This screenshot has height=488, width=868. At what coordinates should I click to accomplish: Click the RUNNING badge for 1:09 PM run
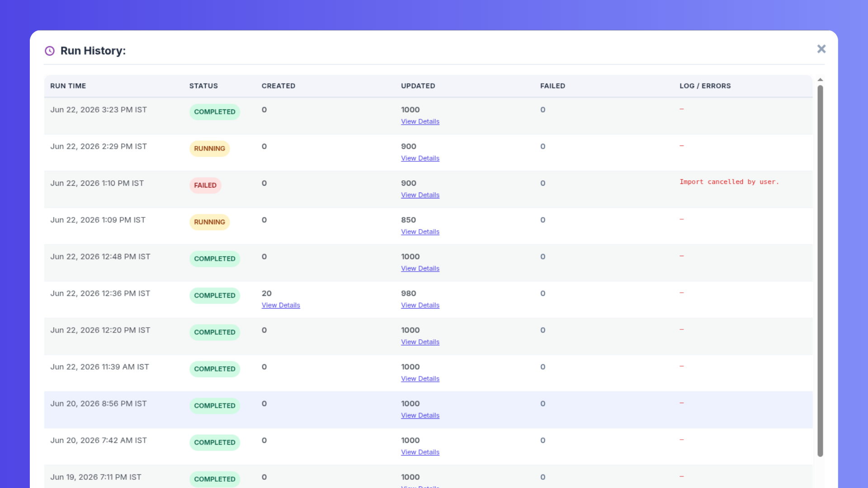point(210,222)
